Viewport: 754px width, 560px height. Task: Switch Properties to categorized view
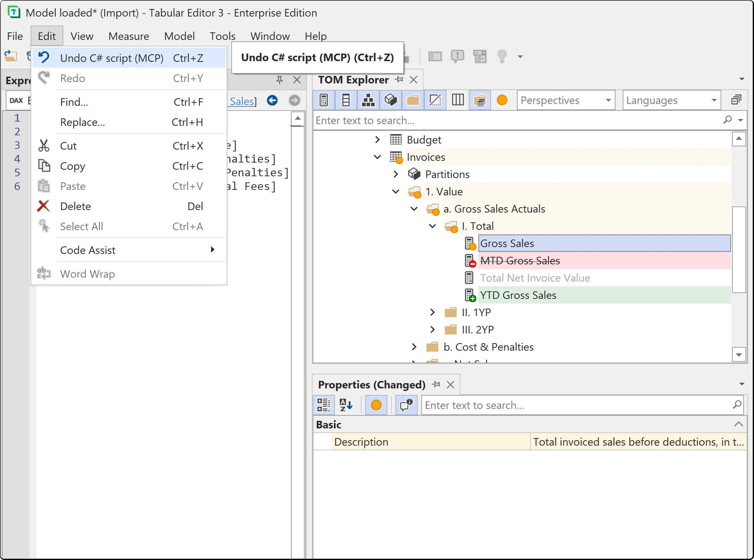tap(324, 405)
